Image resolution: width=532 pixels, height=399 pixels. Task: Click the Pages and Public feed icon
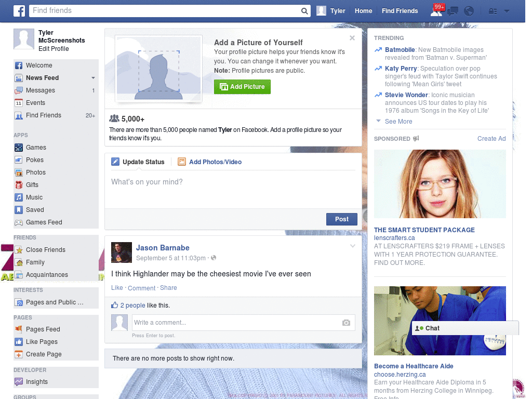[19, 303]
